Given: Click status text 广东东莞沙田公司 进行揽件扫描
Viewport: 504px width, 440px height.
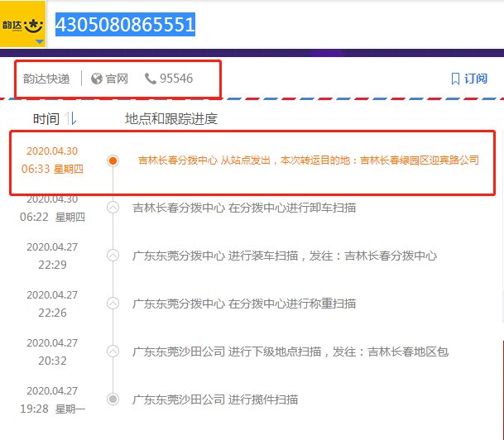Looking at the screenshot, I should coord(215,399).
